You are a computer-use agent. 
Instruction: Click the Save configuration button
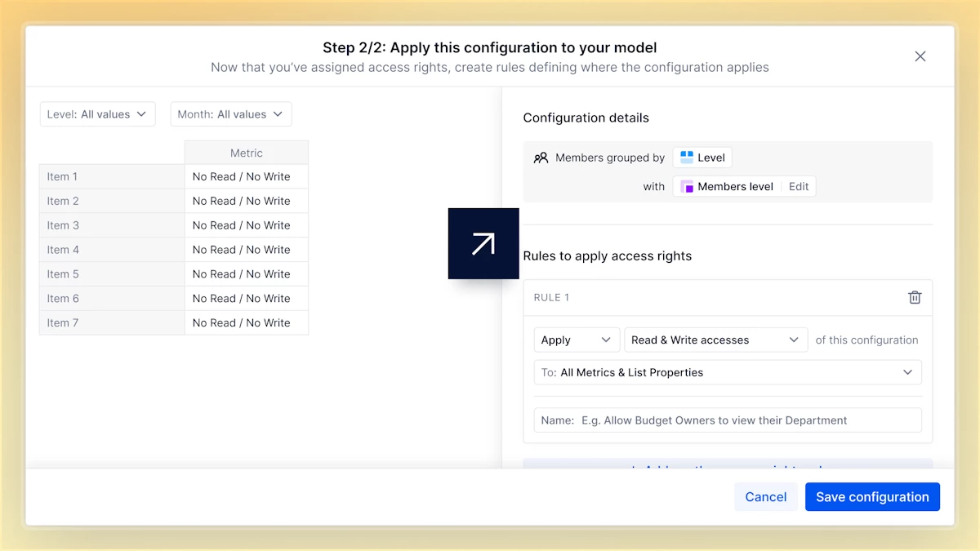[872, 497]
